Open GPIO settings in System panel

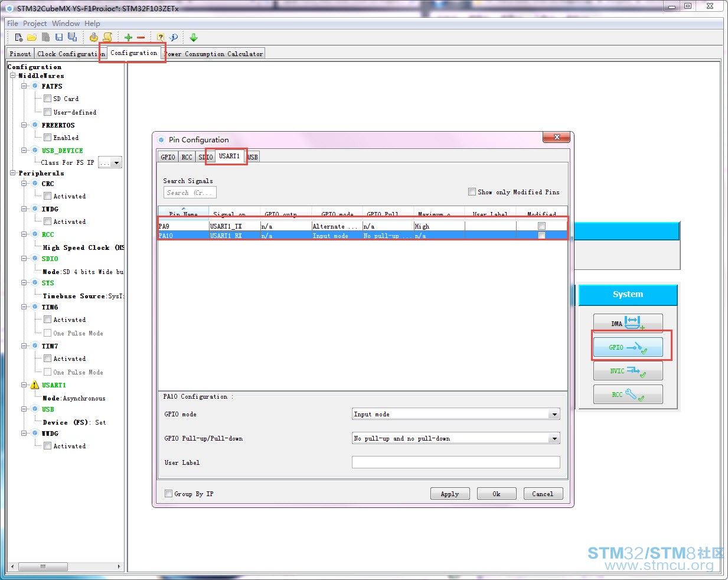[628, 347]
